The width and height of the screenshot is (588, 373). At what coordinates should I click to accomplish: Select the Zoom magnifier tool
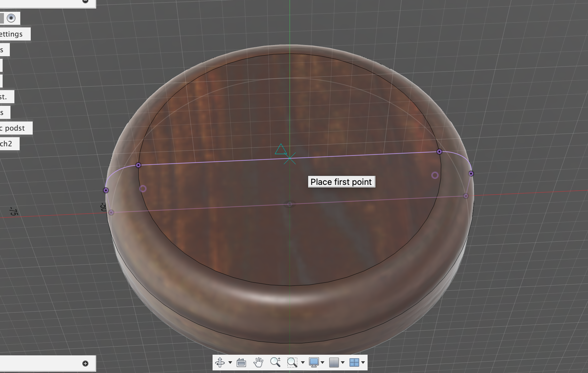[275, 362]
